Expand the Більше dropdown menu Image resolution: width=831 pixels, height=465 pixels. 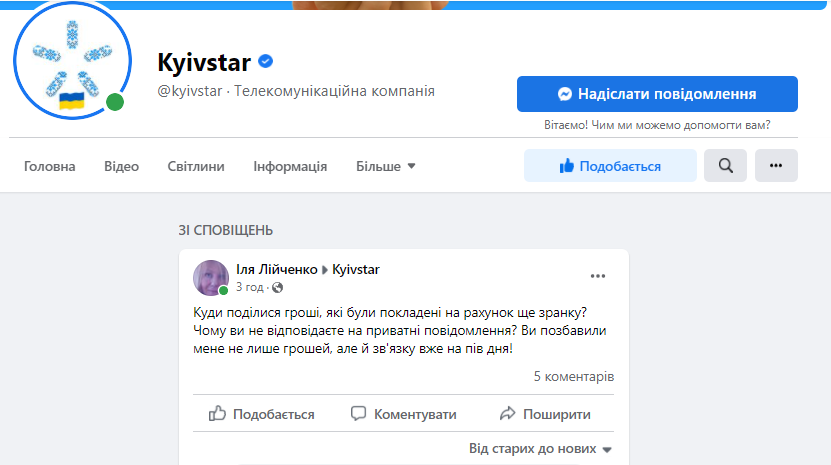coord(386,166)
